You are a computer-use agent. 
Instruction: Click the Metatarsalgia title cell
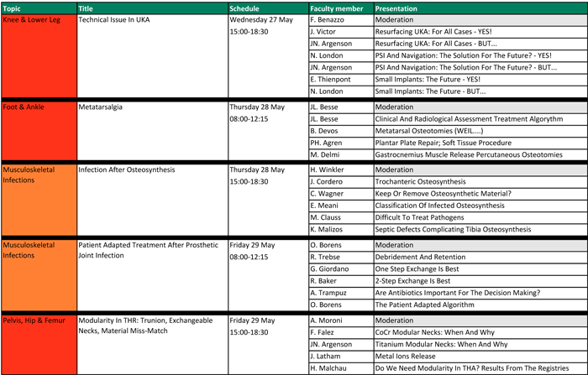153,131
